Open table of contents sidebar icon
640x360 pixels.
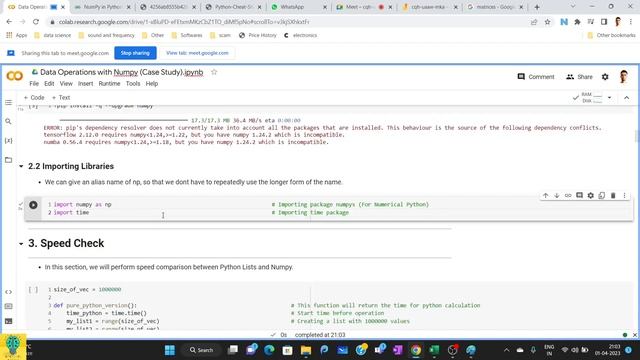tap(9, 102)
